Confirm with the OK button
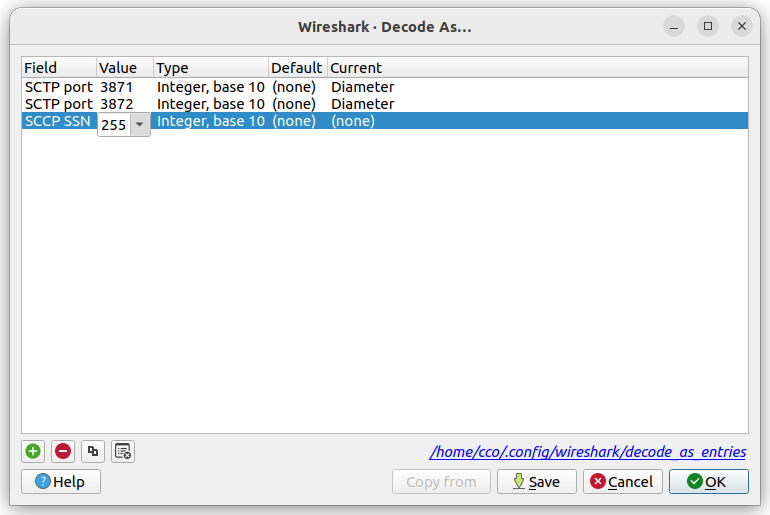 [x=708, y=482]
